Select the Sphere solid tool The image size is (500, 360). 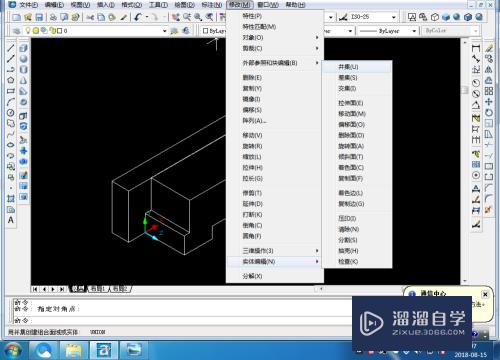[x=23, y=59]
